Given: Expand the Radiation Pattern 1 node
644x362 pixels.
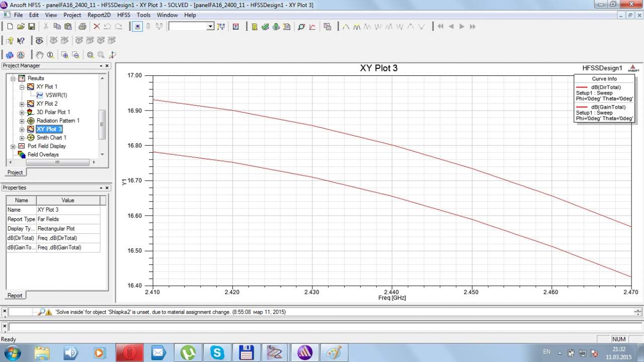Looking at the screenshot, I should (x=22, y=121).
